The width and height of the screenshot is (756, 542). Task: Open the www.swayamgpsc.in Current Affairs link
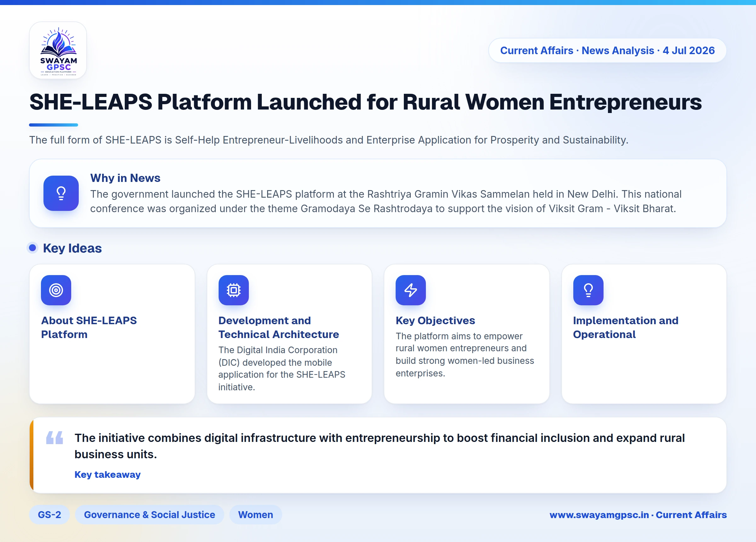tap(638, 515)
